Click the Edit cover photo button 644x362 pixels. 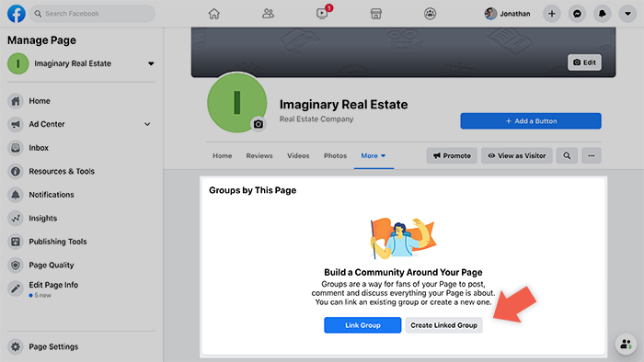pyautogui.click(x=584, y=62)
